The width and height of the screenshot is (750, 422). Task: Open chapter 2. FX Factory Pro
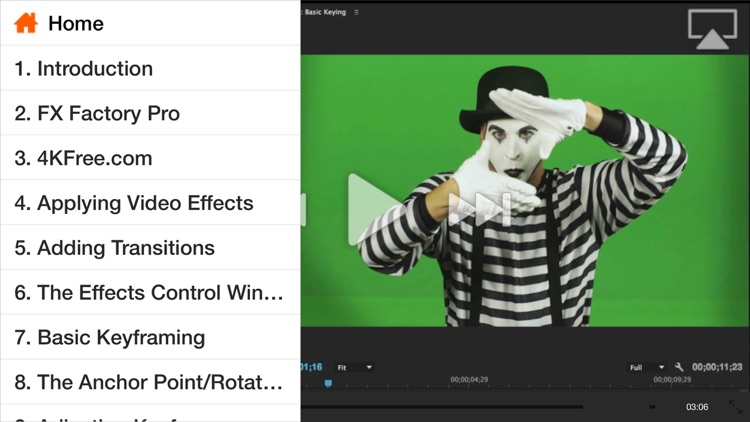[150, 113]
